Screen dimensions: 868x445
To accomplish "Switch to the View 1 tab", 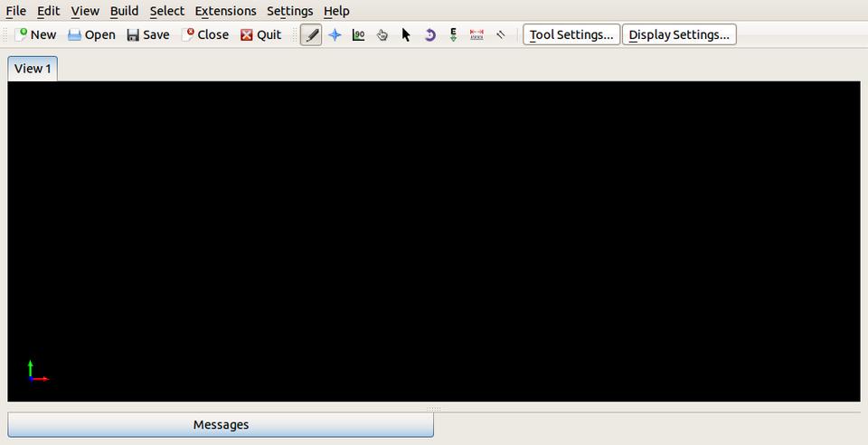I will 33,69.
